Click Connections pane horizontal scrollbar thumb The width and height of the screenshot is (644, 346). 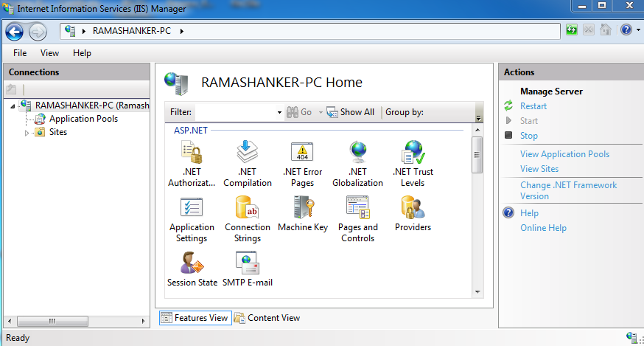(x=52, y=321)
